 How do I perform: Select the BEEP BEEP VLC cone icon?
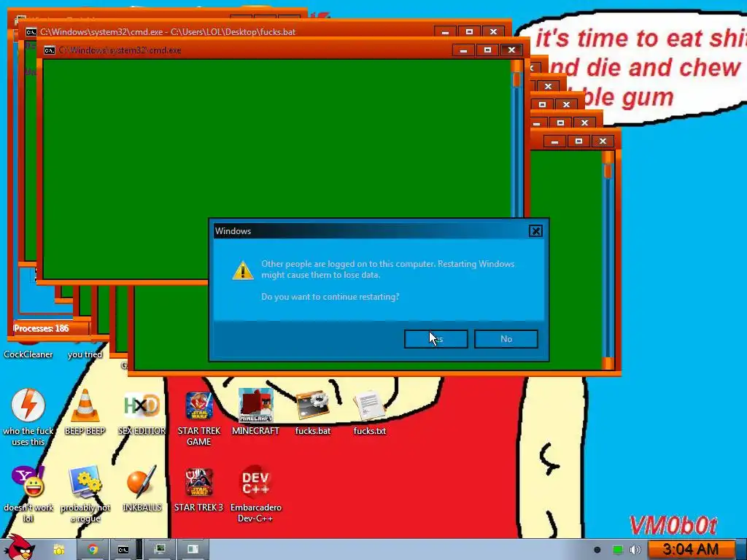pos(85,411)
